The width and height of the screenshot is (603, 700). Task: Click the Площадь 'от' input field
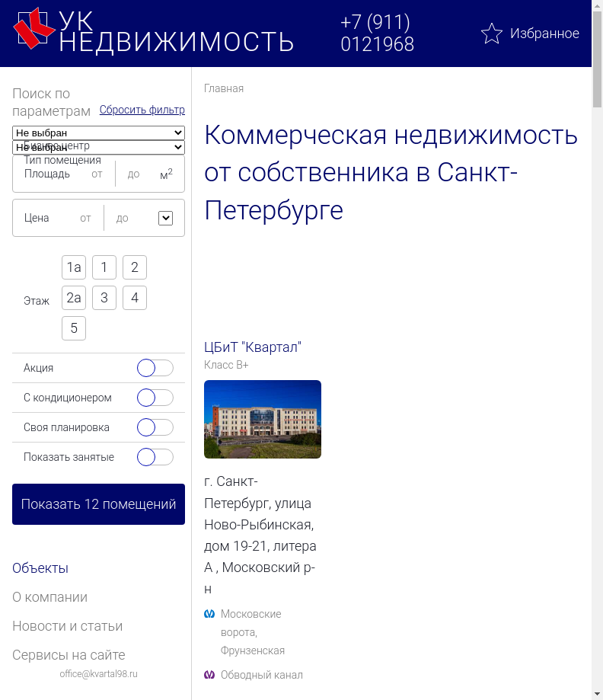[x=97, y=174]
